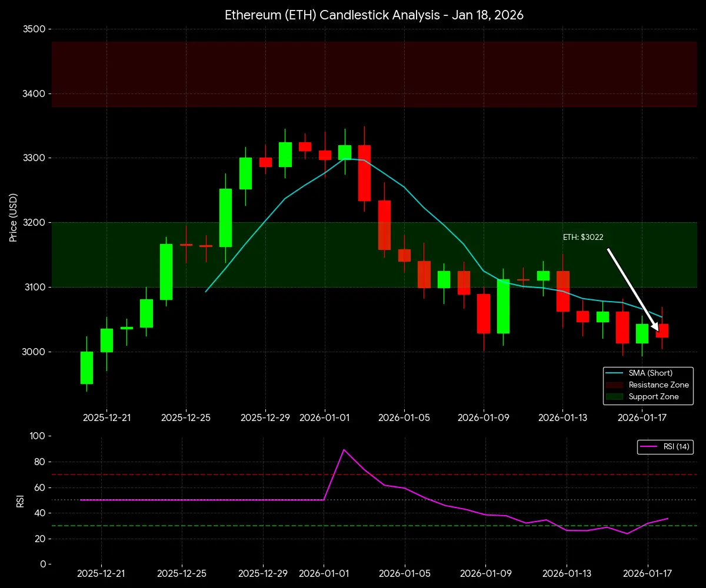Click price chart date label 2026-01-01
706x588 pixels.
click(x=325, y=417)
